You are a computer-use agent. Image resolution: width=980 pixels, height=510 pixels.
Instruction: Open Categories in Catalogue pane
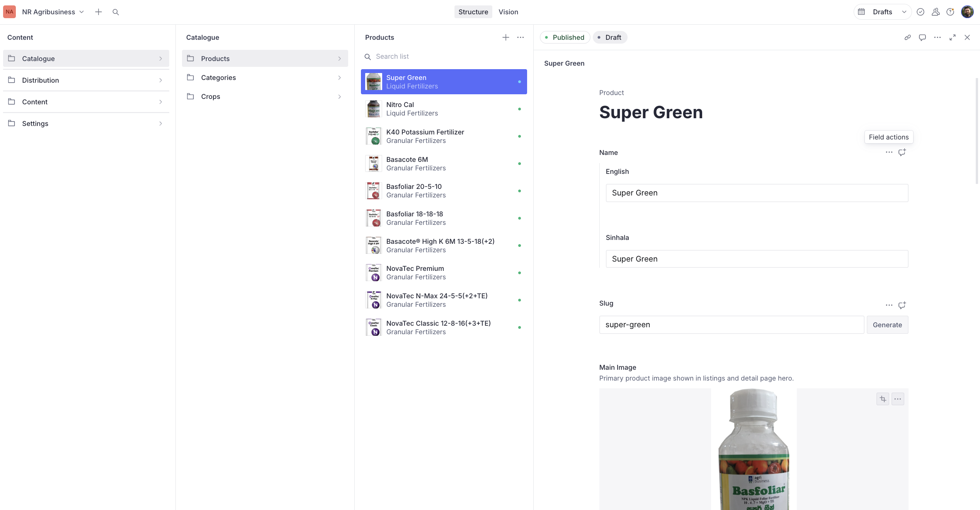point(265,77)
